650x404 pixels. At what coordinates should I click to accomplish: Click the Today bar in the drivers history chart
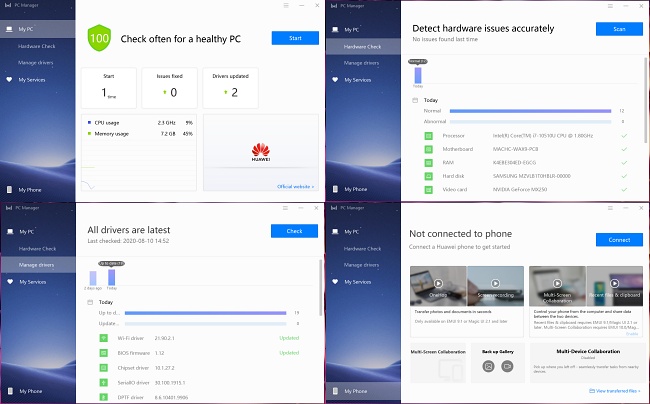tap(112, 277)
